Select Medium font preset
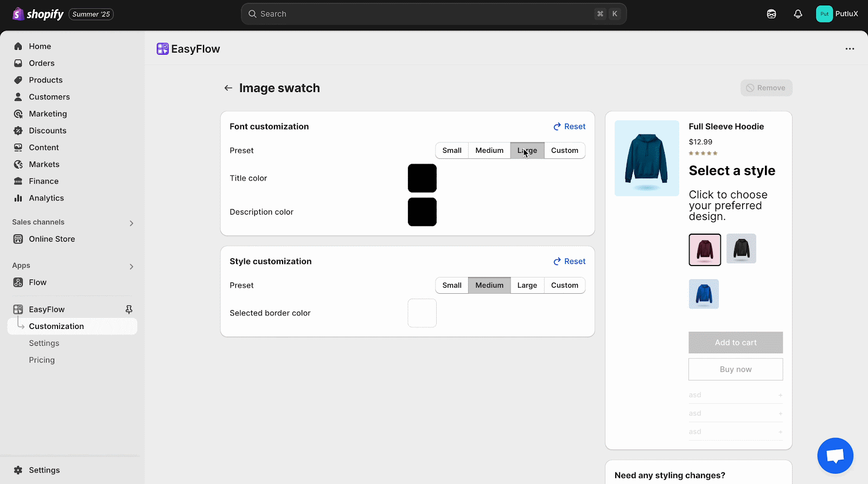This screenshot has width=868, height=484. coord(489,151)
